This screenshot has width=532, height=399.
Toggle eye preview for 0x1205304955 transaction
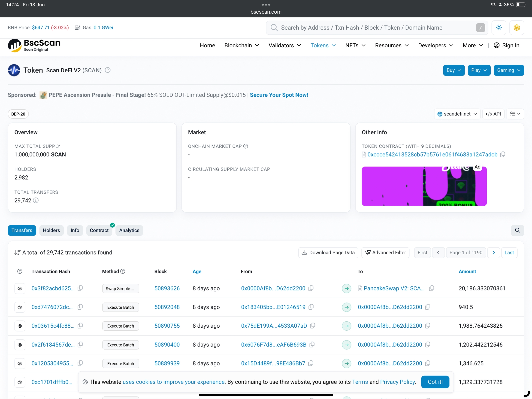[x=20, y=363]
